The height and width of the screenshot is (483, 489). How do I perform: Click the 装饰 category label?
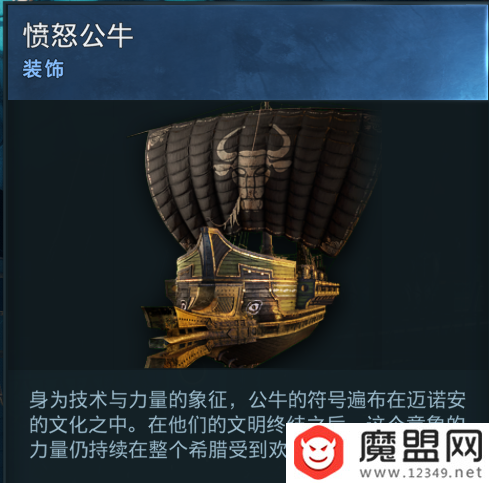[43, 69]
